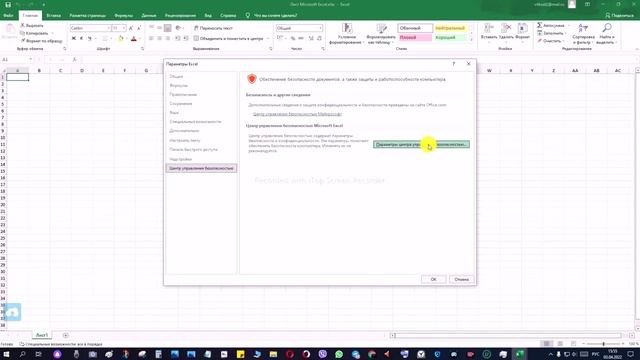The width and height of the screenshot is (640, 360).
Task: Toggle underline formatting
Action: click(x=89, y=38)
